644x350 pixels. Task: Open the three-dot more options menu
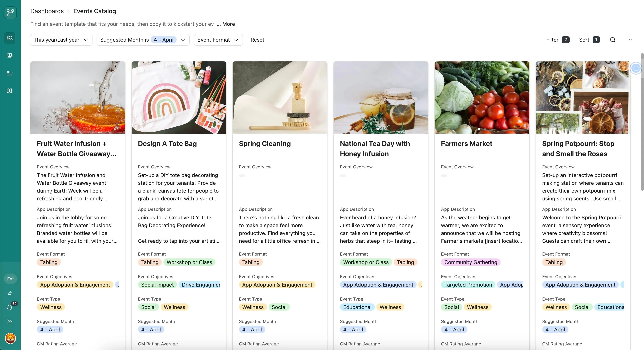(x=630, y=40)
